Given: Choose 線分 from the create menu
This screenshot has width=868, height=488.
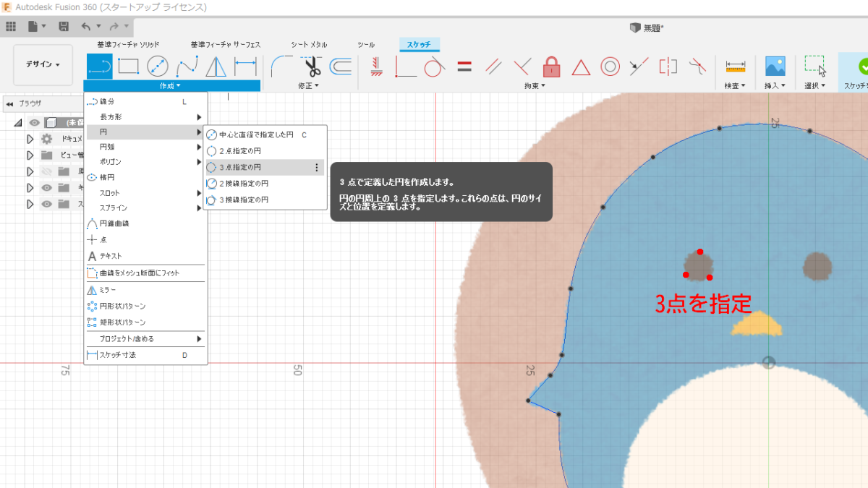Looking at the screenshot, I should [x=146, y=101].
